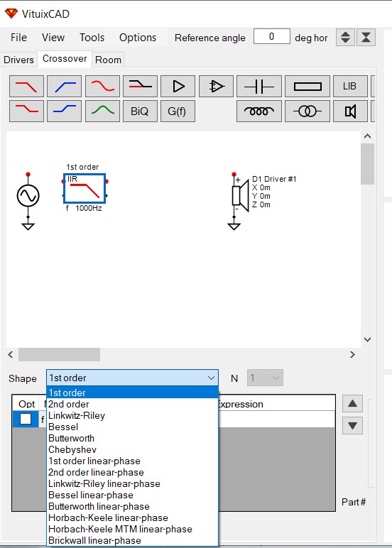Select the Crossover tab

pyautogui.click(x=65, y=59)
